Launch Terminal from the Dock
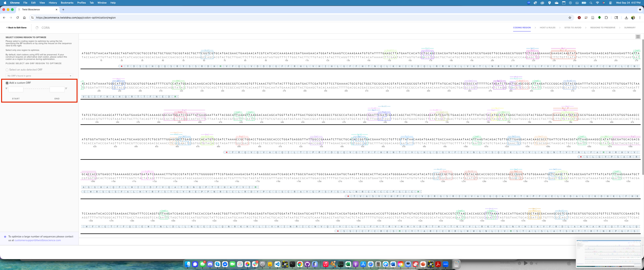Screen dimensions: 644x270 click(x=292, y=264)
